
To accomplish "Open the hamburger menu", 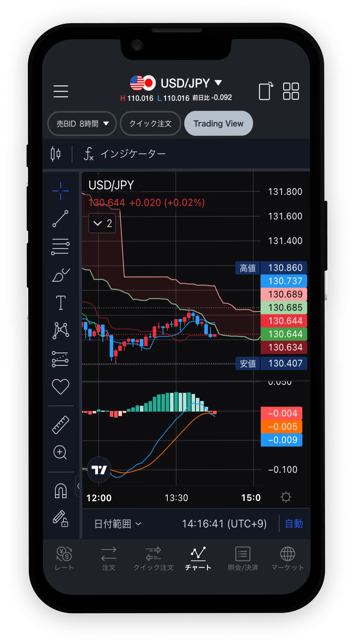I will [x=61, y=91].
